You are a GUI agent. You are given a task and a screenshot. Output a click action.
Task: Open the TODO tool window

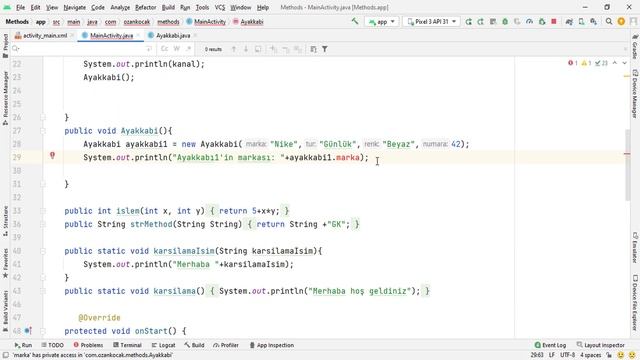click(x=52, y=345)
